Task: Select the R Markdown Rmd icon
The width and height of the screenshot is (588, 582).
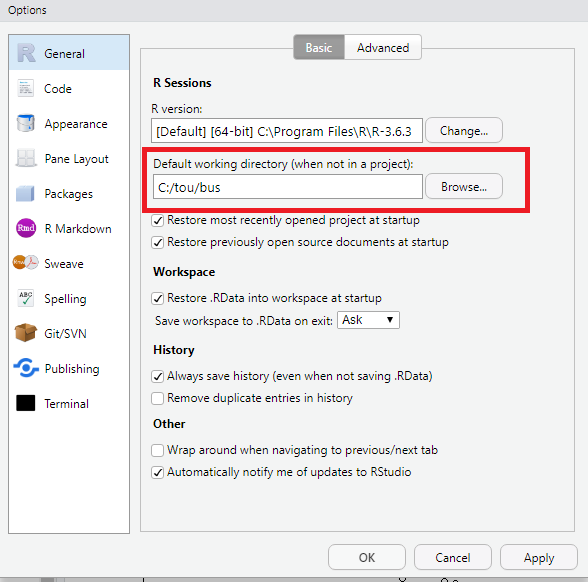Action: 26,228
